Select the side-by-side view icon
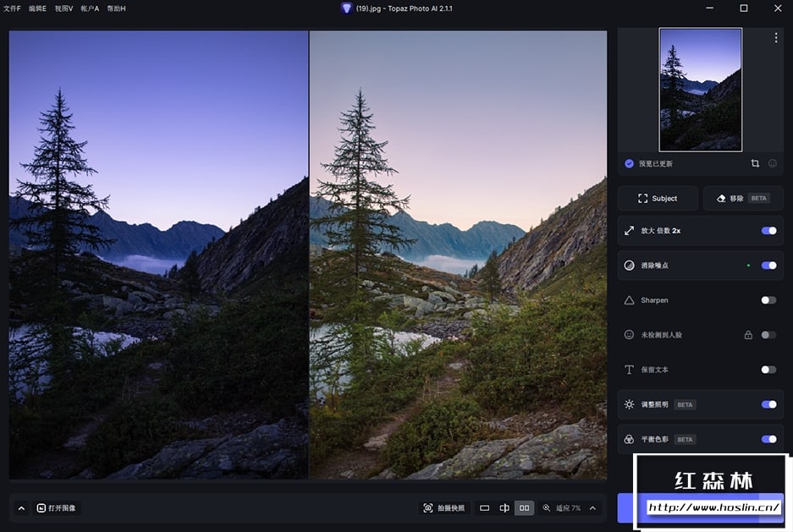 pos(525,507)
